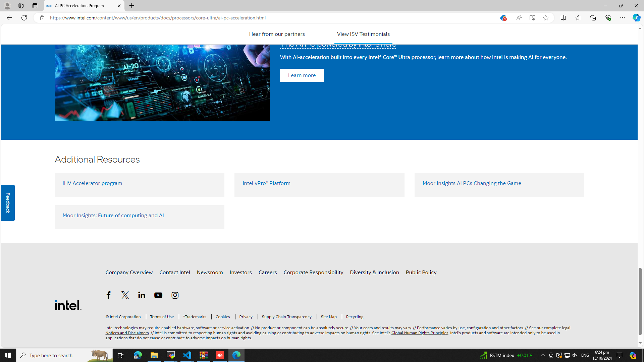Image resolution: width=644 pixels, height=362 pixels.
Task: Open Favorites panel
Action: tap(578, 18)
